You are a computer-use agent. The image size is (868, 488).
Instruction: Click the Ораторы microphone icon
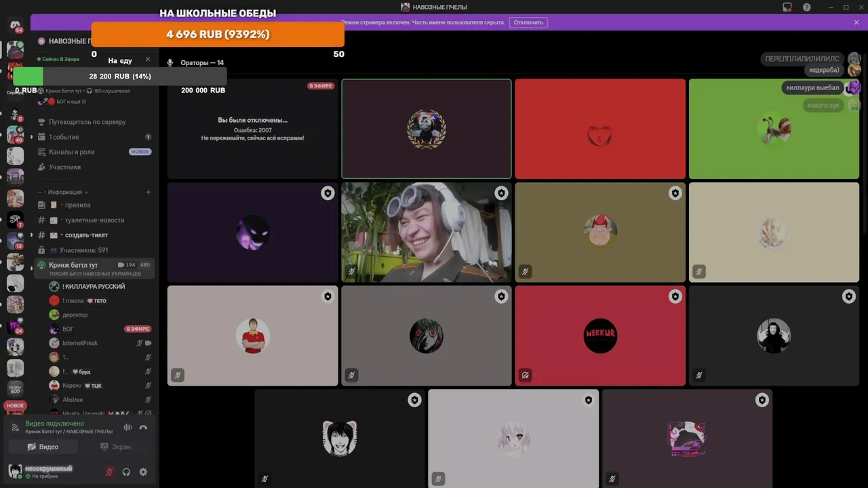170,62
